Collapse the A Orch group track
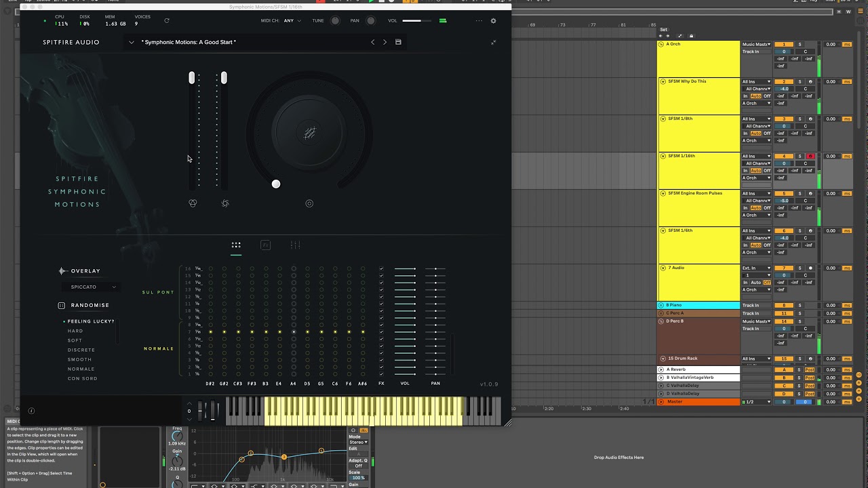Viewport: 868px width, 488px height. [x=662, y=44]
